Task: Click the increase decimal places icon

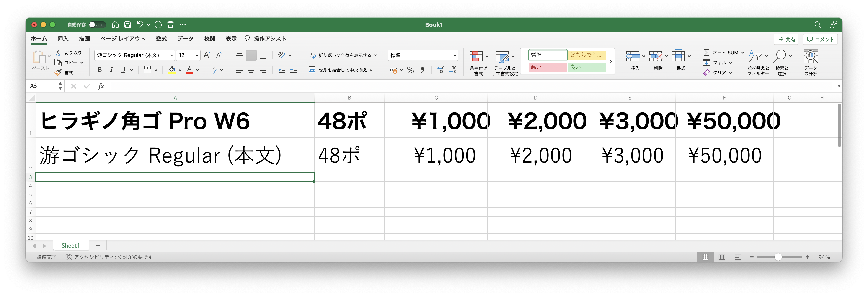Action: 441,70
